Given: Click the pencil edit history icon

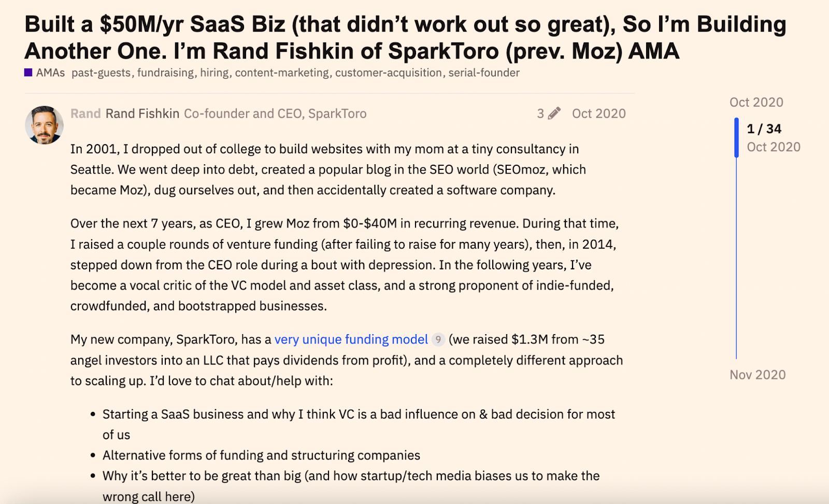Looking at the screenshot, I should click(554, 113).
